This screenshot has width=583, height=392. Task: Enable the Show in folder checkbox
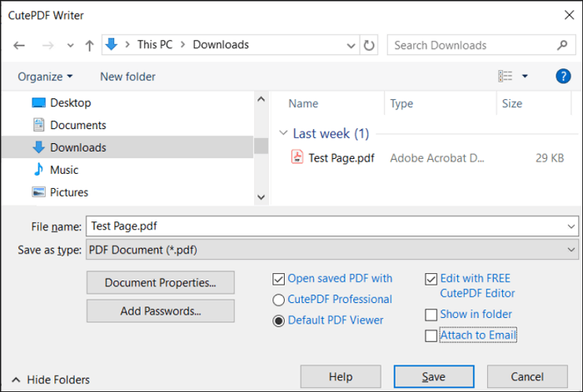tap(431, 315)
